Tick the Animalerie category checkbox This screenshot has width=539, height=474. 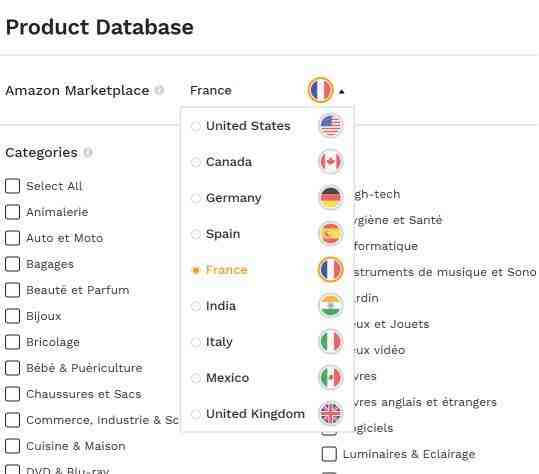pos(12,212)
